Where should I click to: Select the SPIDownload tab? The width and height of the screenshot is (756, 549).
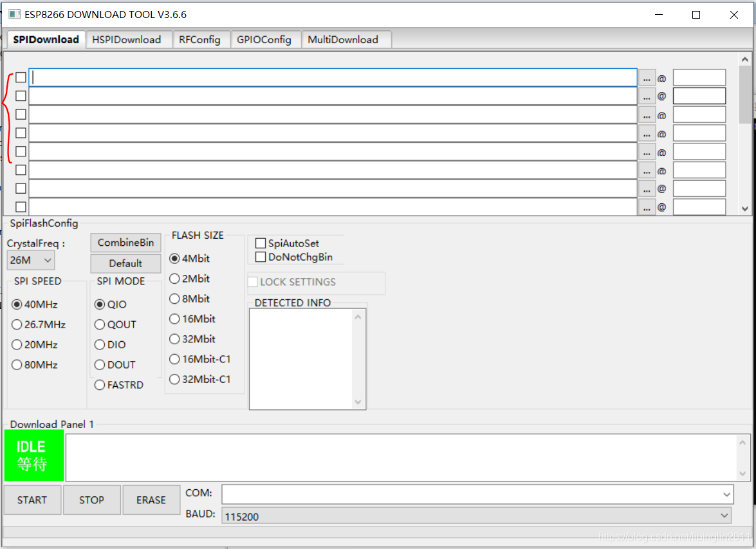click(x=46, y=39)
